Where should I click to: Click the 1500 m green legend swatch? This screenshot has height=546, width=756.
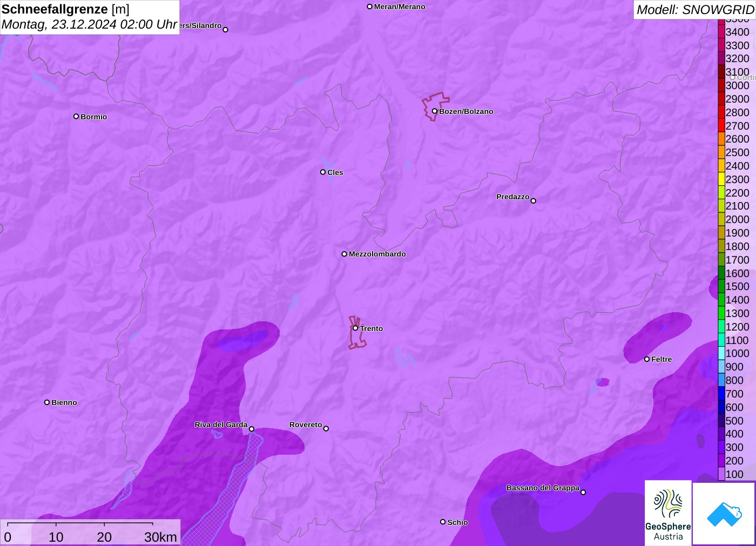coord(721,286)
